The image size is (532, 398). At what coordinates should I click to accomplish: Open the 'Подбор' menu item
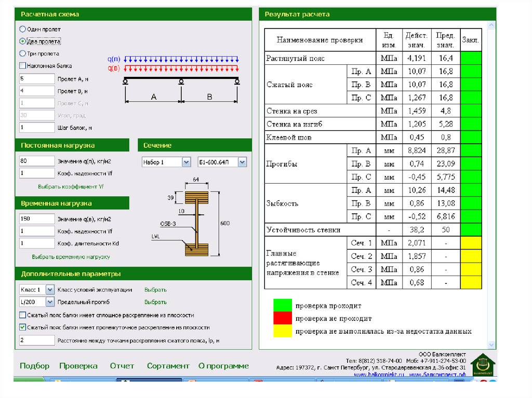coord(34,366)
